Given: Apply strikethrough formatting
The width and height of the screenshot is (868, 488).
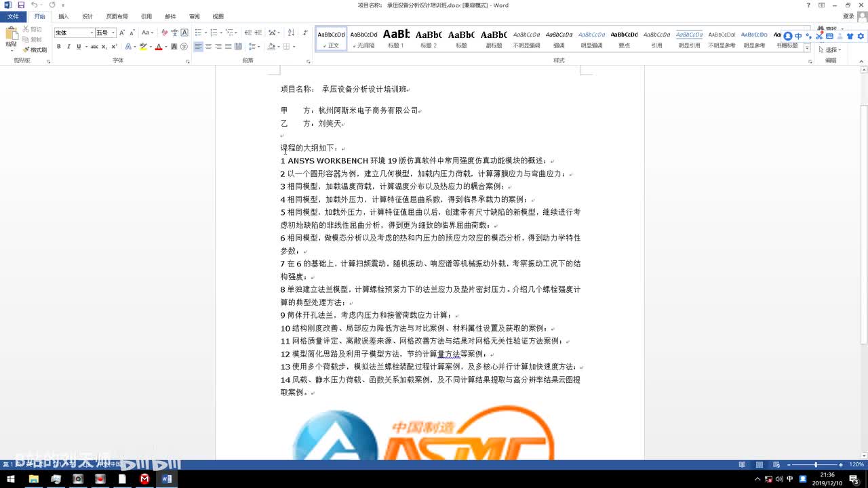Looking at the screenshot, I should 94,47.
